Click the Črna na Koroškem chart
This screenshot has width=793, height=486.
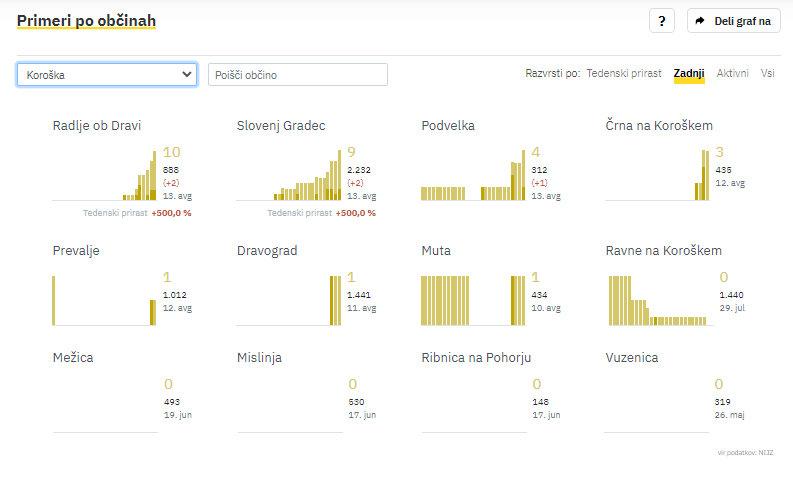click(658, 174)
